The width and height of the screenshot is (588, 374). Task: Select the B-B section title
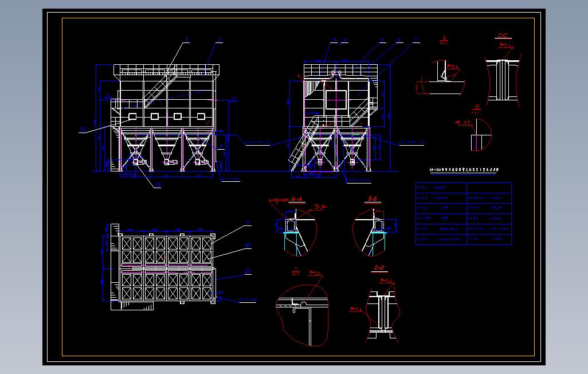coord(373,199)
